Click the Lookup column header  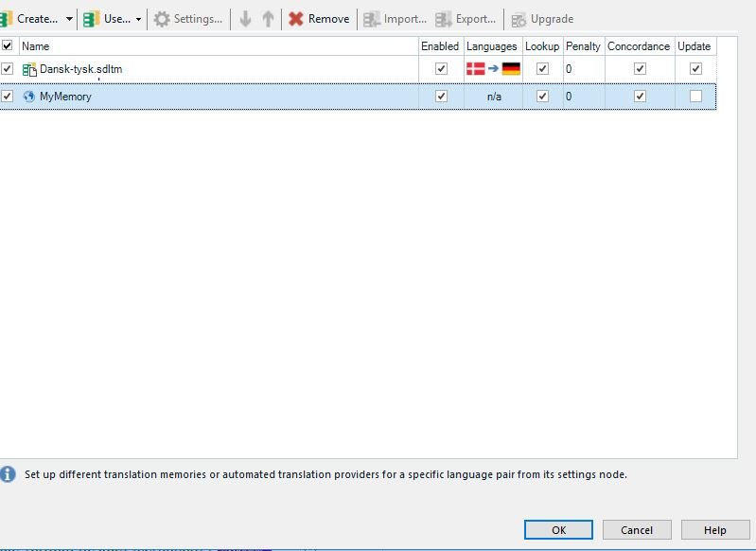pyautogui.click(x=543, y=46)
